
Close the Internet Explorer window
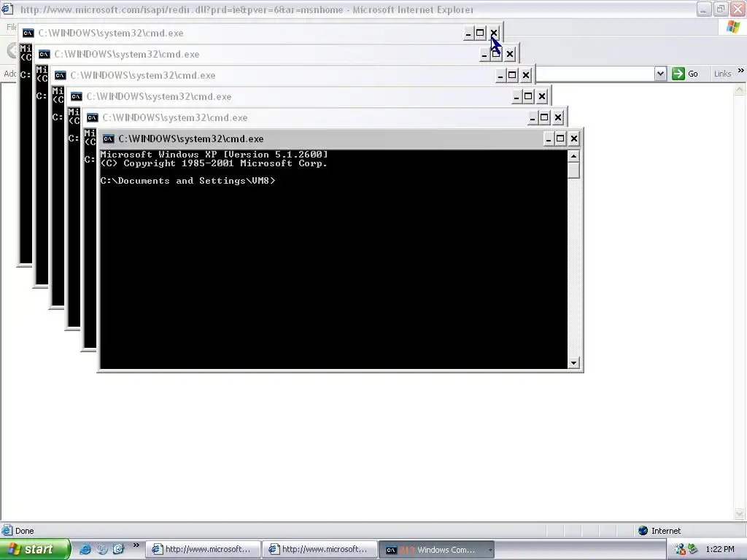pyautogui.click(x=738, y=9)
